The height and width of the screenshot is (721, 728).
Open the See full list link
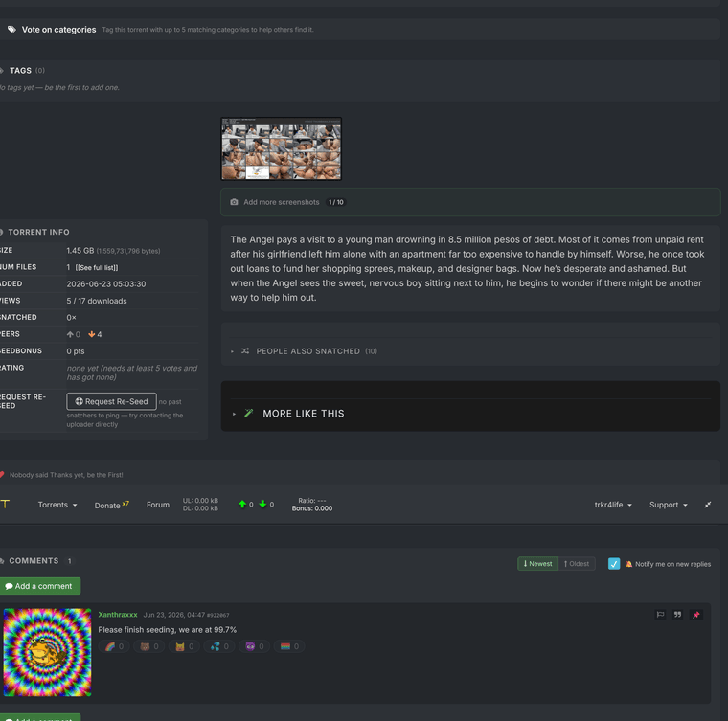[x=97, y=268]
